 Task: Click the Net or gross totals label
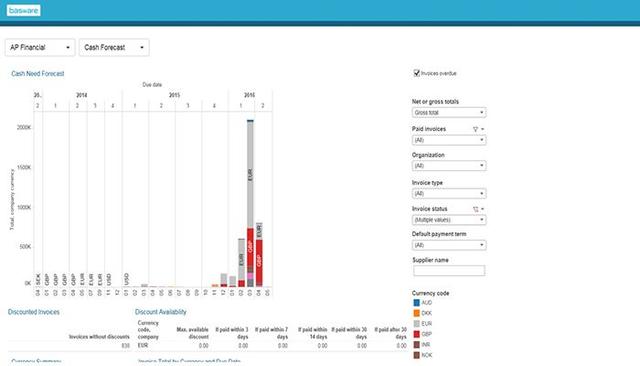click(435, 102)
